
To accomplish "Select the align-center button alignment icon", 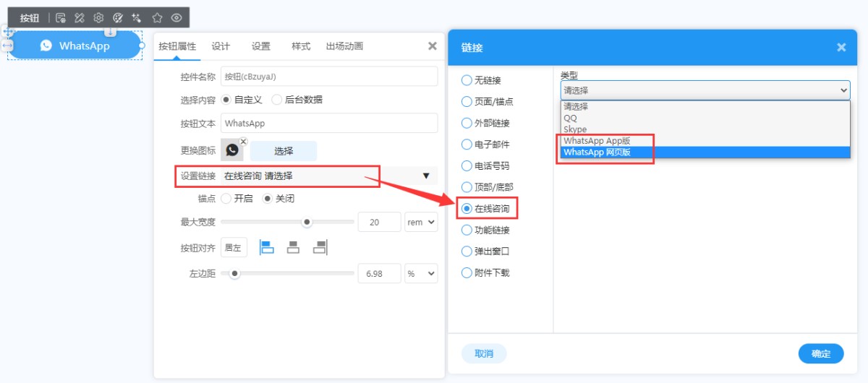I will click(293, 247).
